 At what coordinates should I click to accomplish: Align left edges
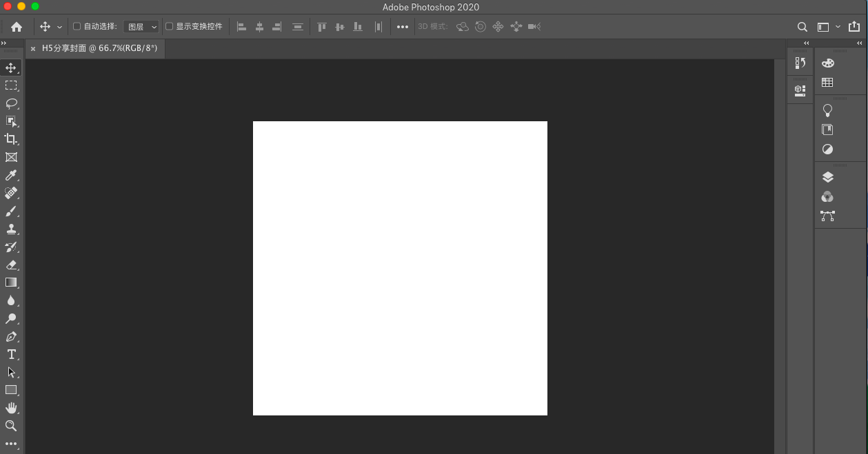[241, 27]
